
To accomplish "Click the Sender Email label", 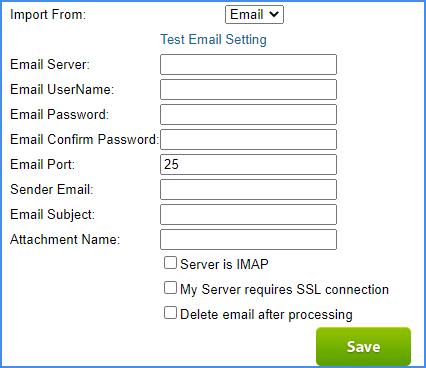I will [x=52, y=189].
